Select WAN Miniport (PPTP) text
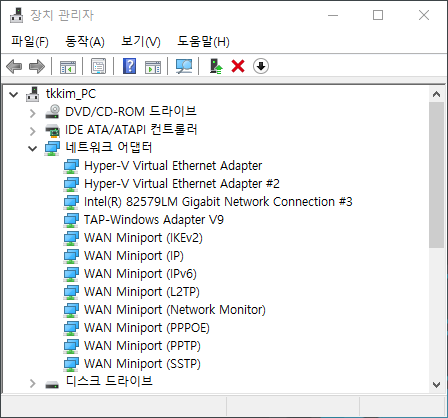The height and width of the screenshot is (418, 448). click(x=142, y=346)
